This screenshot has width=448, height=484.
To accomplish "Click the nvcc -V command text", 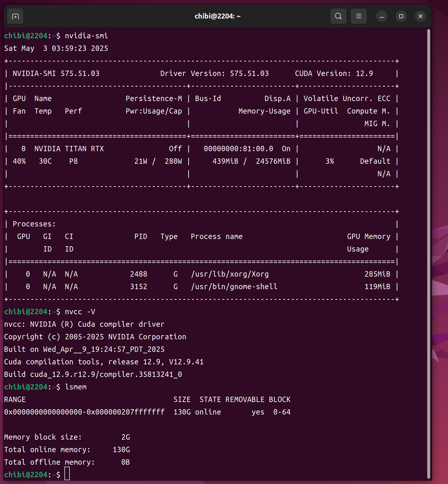I will (80, 312).
